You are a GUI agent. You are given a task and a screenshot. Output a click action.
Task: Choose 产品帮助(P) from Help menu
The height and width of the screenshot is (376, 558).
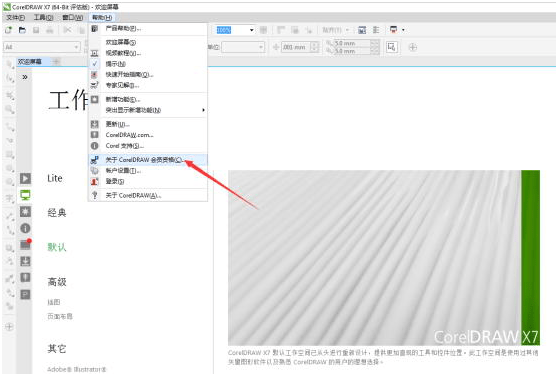pos(123,28)
